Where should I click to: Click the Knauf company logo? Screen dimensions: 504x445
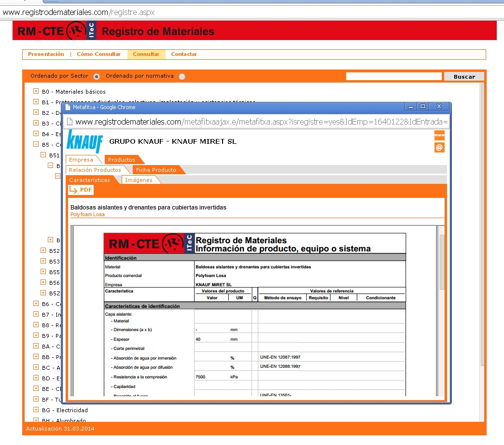pos(84,141)
